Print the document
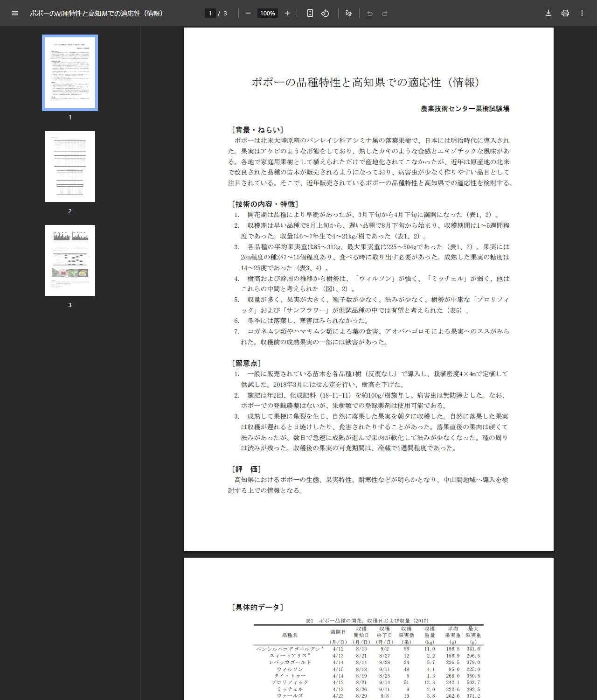 [x=565, y=13]
